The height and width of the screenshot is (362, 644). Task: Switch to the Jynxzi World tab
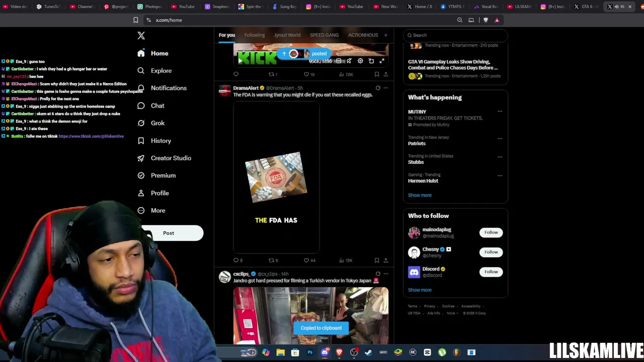pos(287,35)
